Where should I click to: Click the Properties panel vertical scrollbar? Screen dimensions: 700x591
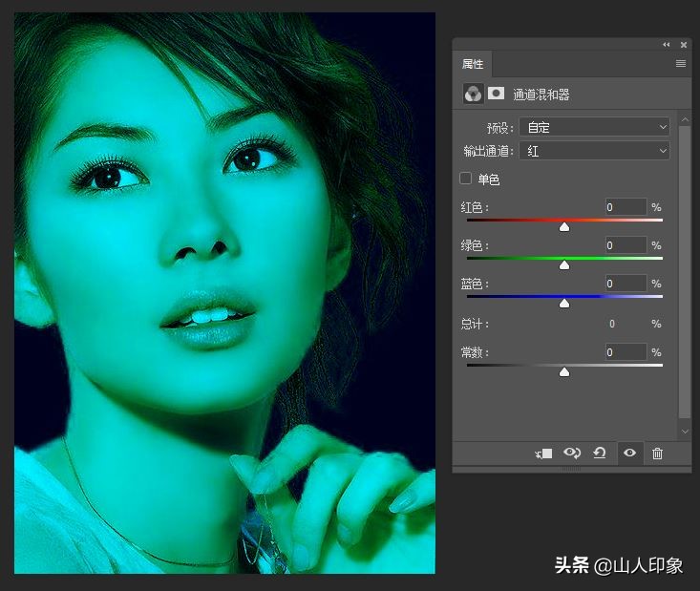point(685,272)
